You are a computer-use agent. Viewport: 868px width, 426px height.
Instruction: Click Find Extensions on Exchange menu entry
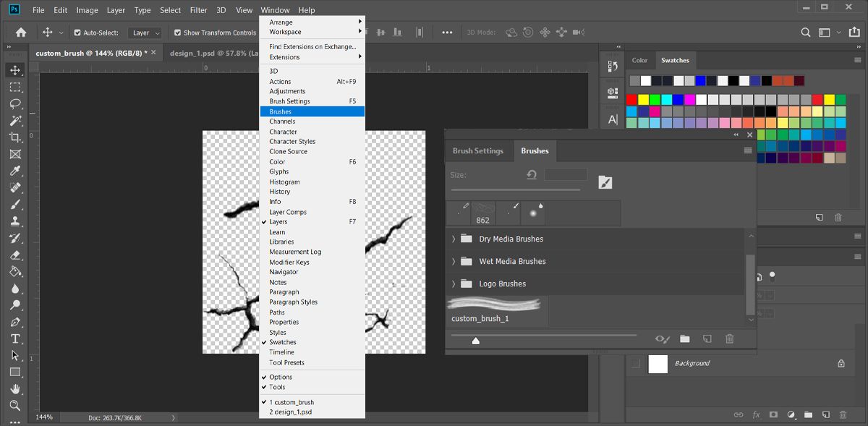312,46
